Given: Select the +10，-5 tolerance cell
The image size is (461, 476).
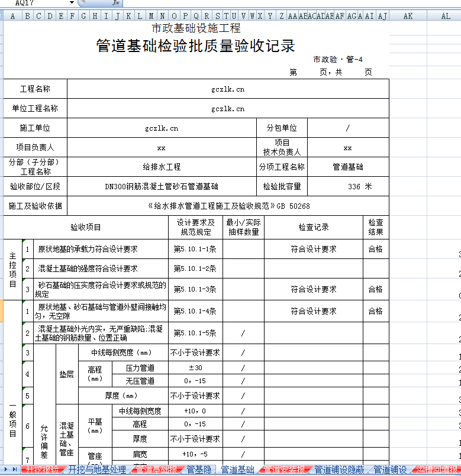Looking at the screenshot, I should click(195, 454).
